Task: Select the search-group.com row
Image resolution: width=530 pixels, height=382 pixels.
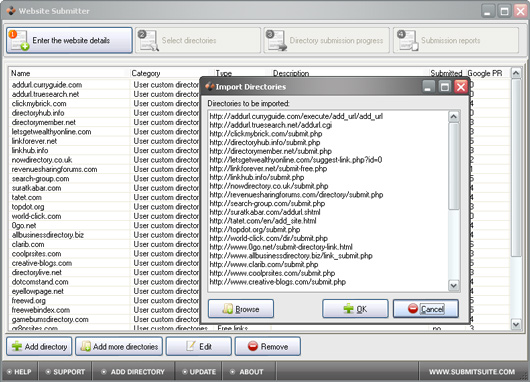Action: pos(40,178)
